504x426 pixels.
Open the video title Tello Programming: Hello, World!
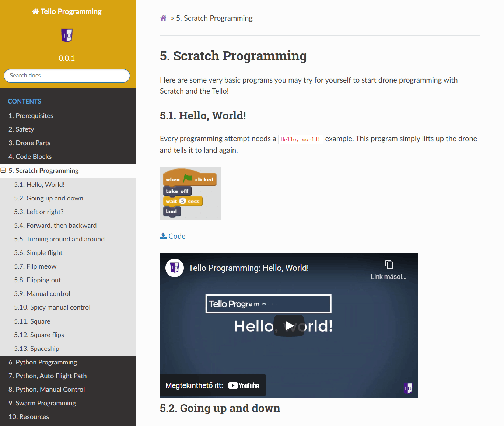click(x=249, y=268)
